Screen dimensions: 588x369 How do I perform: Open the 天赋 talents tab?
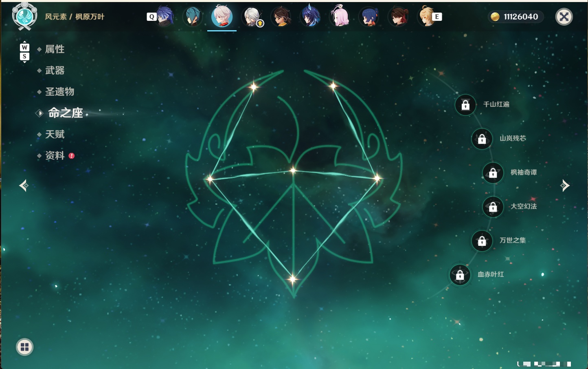[x=55, y=134]
